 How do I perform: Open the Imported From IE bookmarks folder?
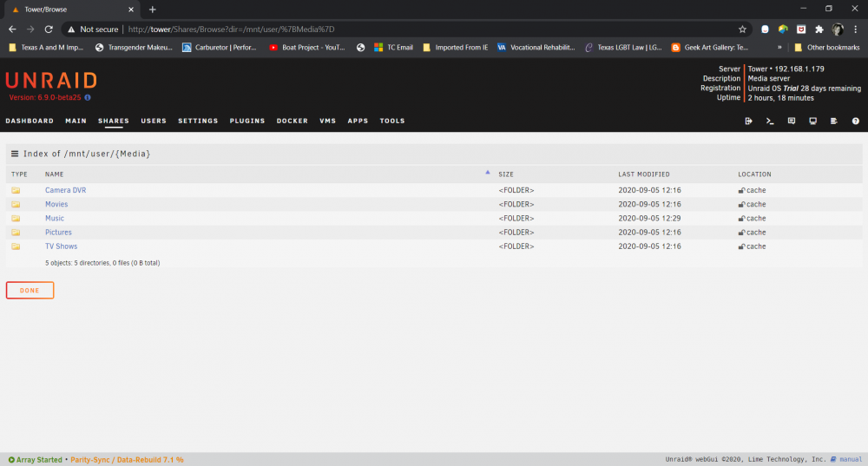tap(456, 48)
